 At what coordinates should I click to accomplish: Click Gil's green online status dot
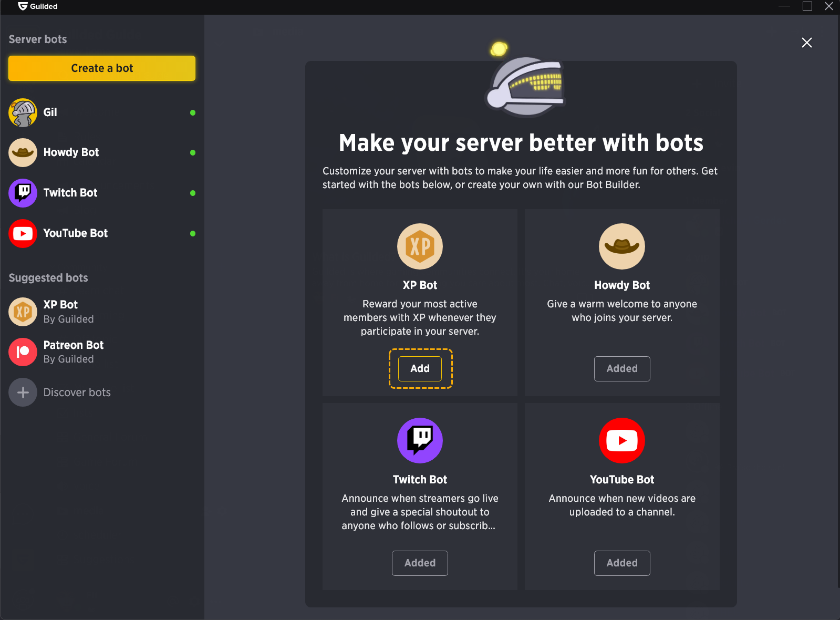point(193,112)
